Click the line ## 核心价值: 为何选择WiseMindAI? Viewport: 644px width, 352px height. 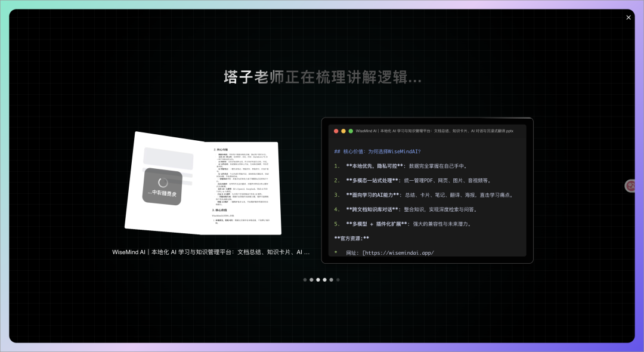click(x=377, y=152)
